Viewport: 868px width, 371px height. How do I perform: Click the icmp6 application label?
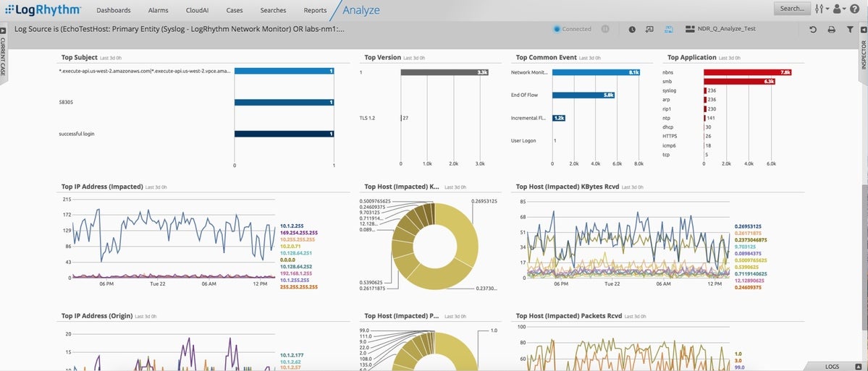coord(669,145)
